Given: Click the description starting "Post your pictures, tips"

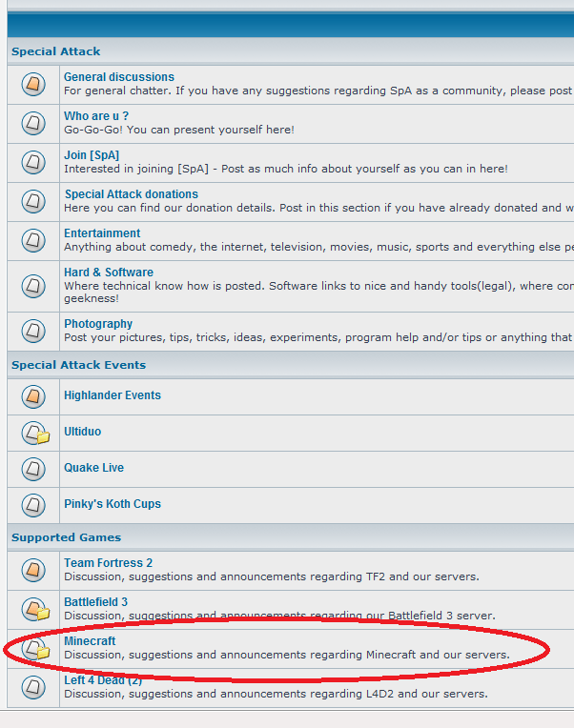Looking at the screenshot, I should 318,337.
